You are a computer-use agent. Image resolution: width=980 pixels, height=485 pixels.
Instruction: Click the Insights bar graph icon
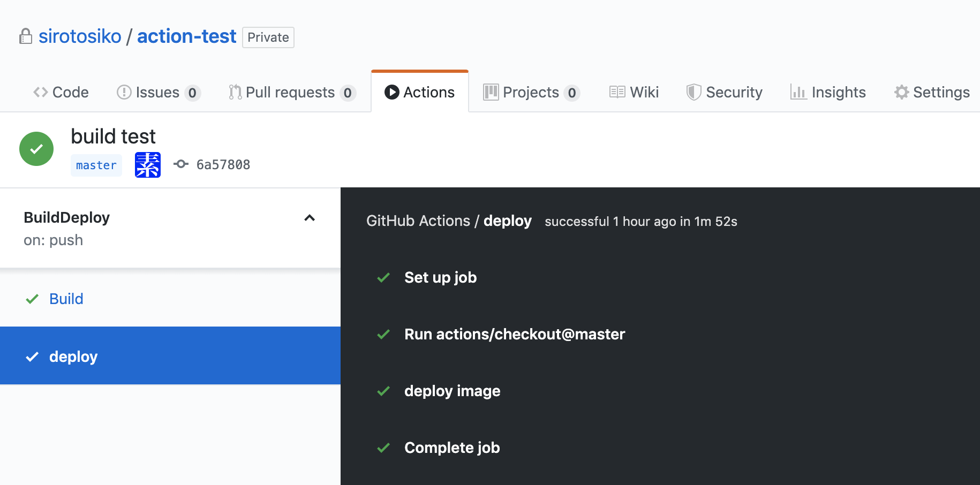pyautogui.click(x=798, y=92)
